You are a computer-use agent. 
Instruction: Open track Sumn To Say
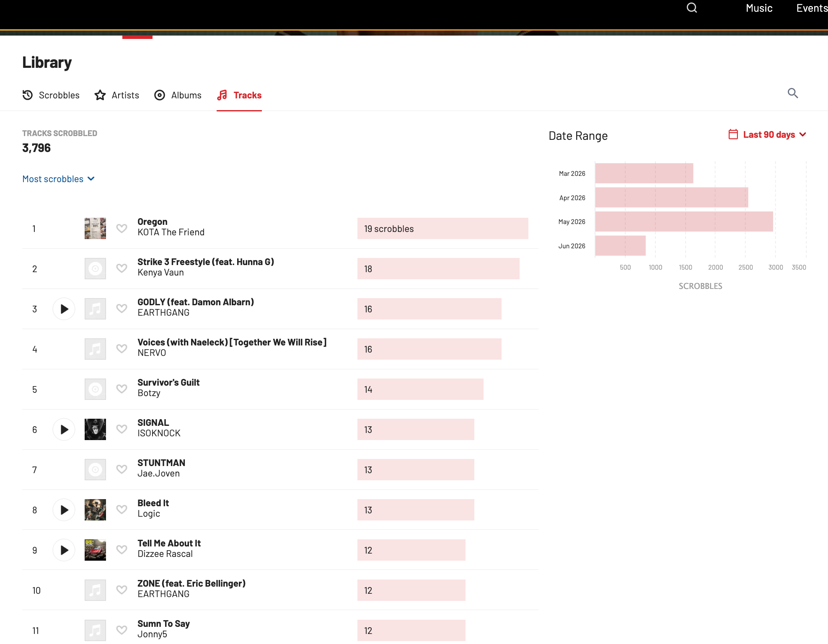tap(164, 624)
